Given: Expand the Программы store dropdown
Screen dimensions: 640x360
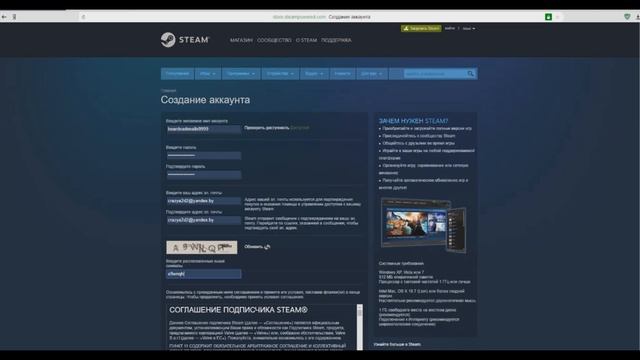Looking at the screenshot, I should click(241, 73).
